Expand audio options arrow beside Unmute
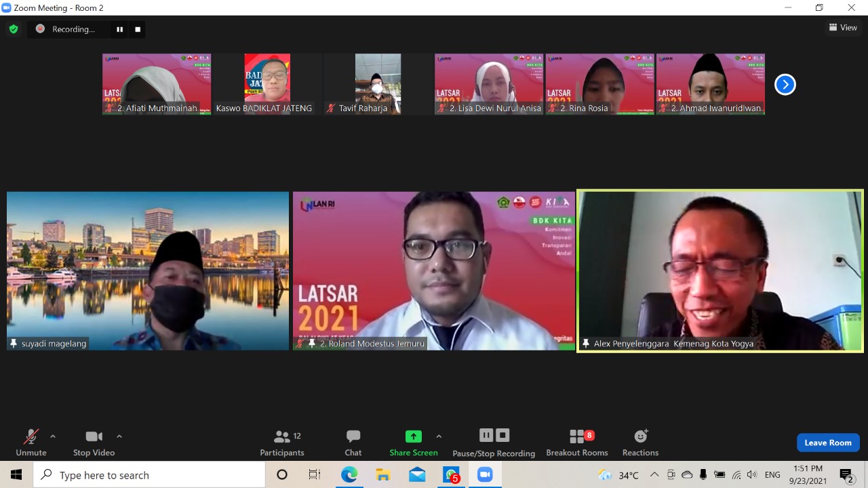The width and height of the screenshot is (868, 488). point(53,436)
